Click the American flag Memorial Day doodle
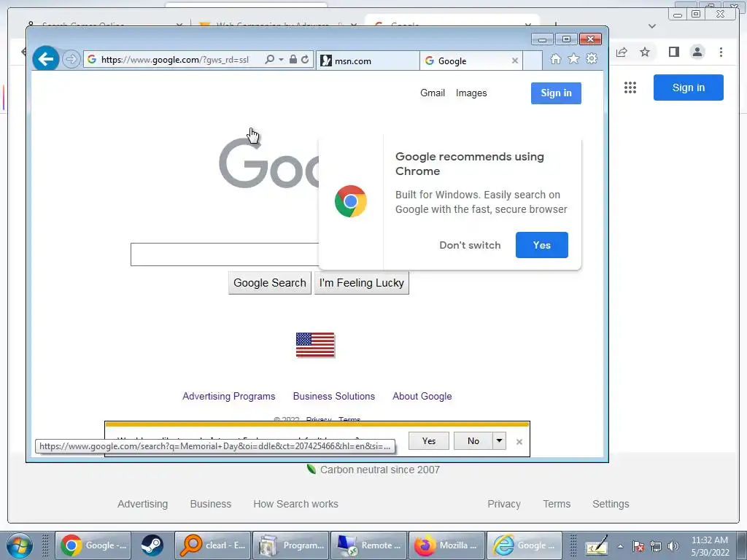Screen dimensions: 747x560 tap(315, 345)
